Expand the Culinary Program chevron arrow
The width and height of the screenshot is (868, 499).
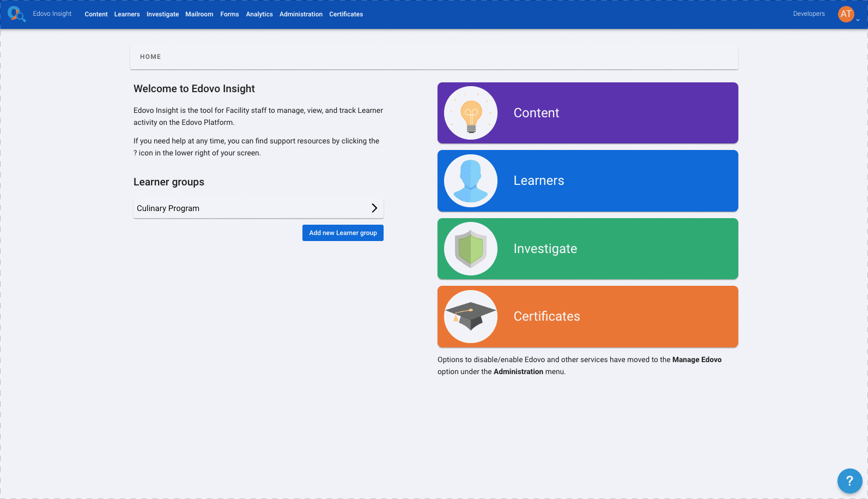coord(374,208)
